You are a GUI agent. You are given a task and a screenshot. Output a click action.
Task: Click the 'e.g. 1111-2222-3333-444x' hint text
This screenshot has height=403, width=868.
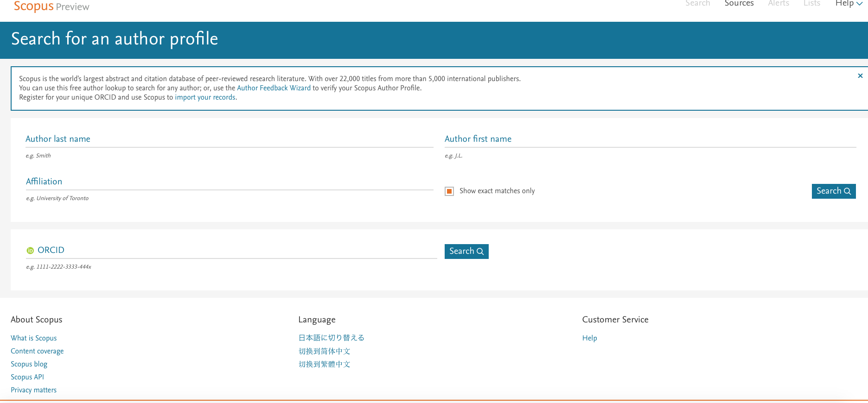[59, 267]
